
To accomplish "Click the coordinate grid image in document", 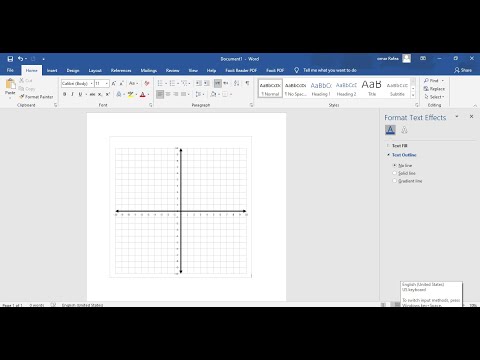I will click(x=181, y=207).
